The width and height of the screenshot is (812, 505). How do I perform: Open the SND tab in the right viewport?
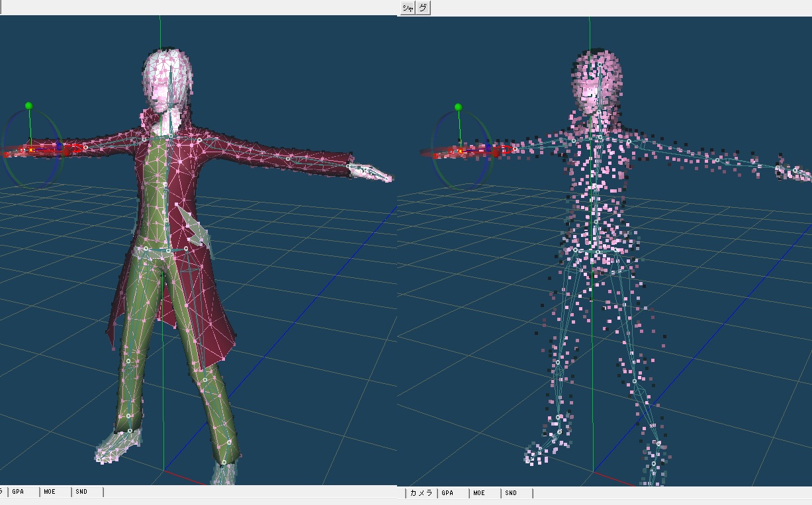[517, 493]
